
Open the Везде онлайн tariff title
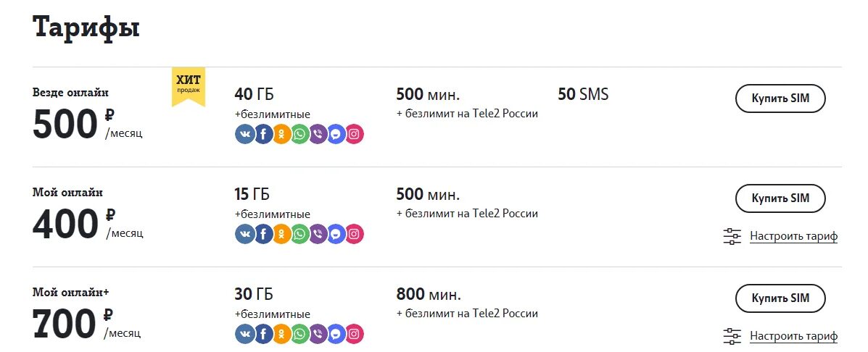click(x=71, y=93)
